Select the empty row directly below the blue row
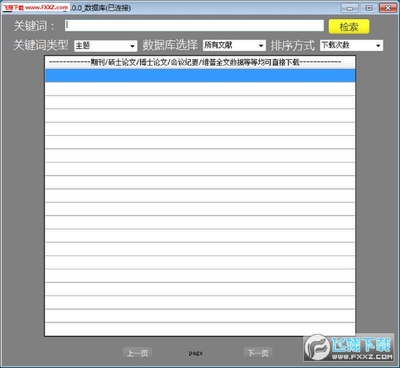The height and width of the screenshot is (368, 400). (x=200, y=89)
